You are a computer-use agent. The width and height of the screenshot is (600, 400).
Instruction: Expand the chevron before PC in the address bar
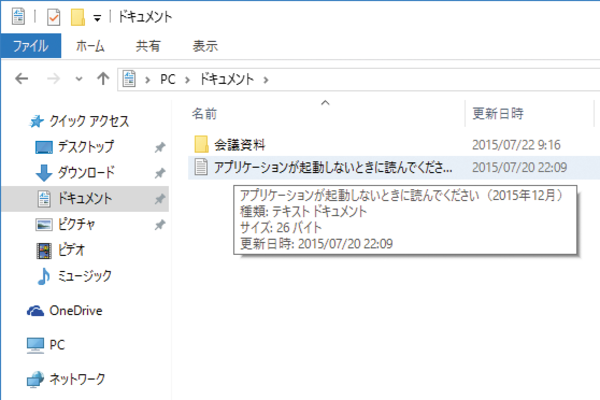point(147,80)
